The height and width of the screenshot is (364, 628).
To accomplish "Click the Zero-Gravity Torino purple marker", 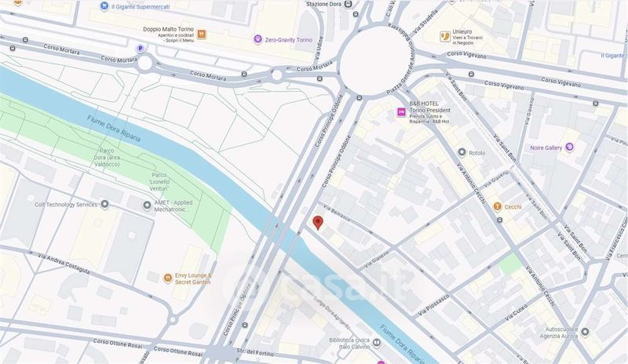I will [258, 39].
